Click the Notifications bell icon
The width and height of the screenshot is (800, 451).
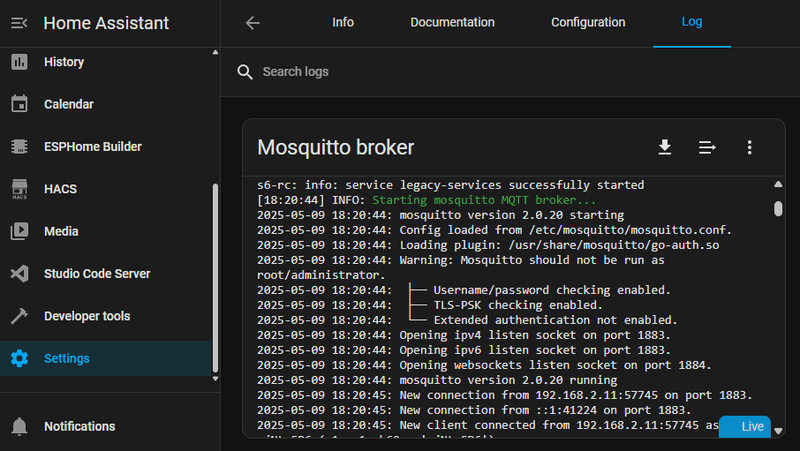[19, 426]
